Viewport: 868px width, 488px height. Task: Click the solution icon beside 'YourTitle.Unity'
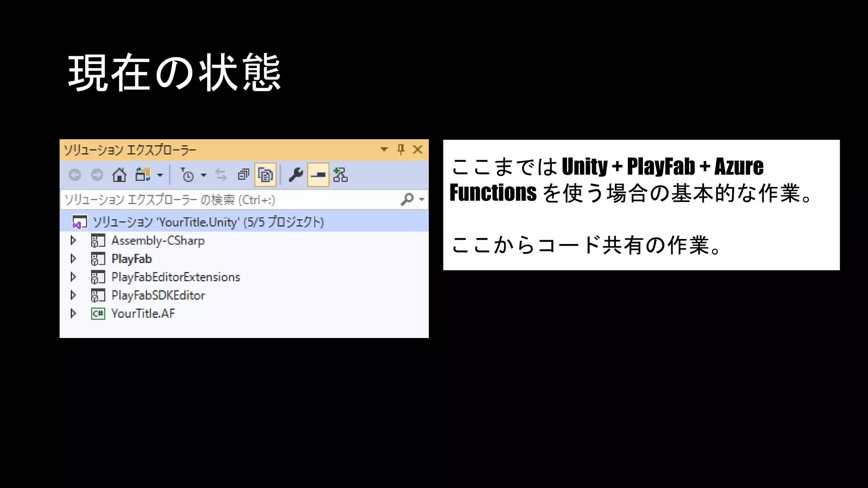pyautogui.click(x=80, y=222)
